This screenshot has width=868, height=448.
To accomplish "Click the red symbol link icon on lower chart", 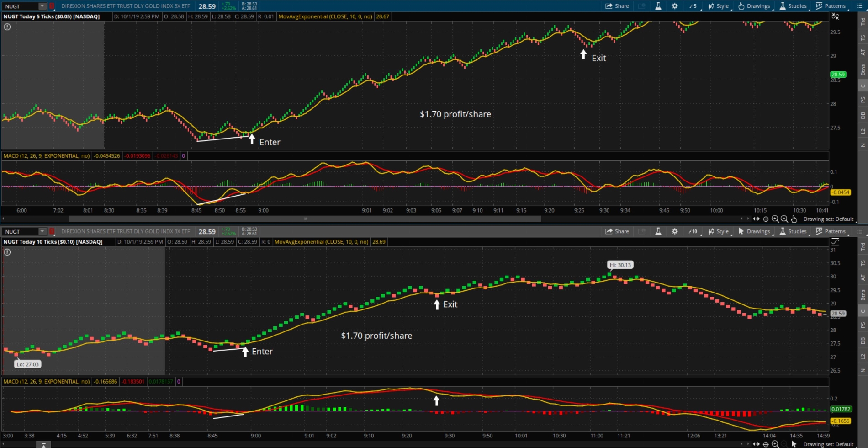I will click(x=52, y=231).
